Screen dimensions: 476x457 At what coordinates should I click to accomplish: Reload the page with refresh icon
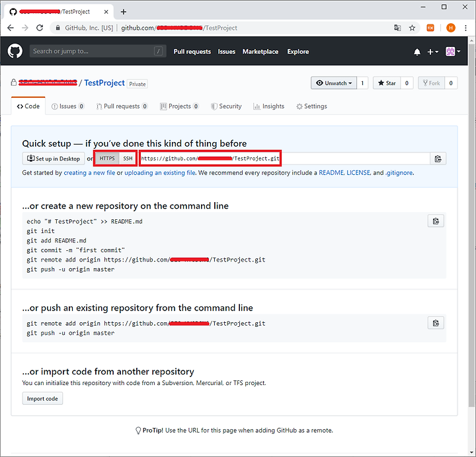pos(40,28)
